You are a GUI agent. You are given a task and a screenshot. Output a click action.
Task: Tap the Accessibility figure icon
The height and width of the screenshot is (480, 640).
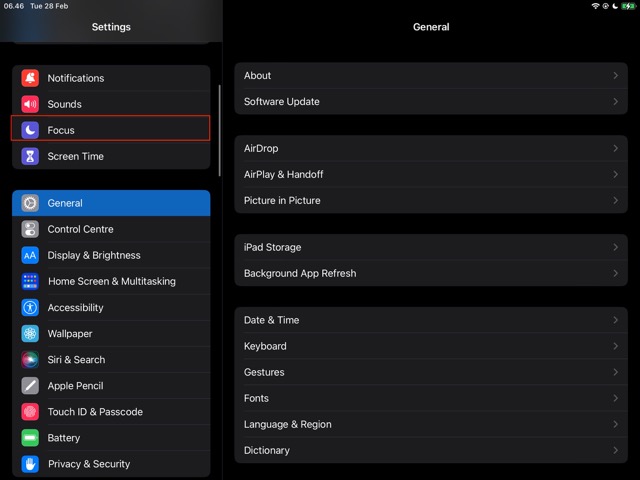30,308
